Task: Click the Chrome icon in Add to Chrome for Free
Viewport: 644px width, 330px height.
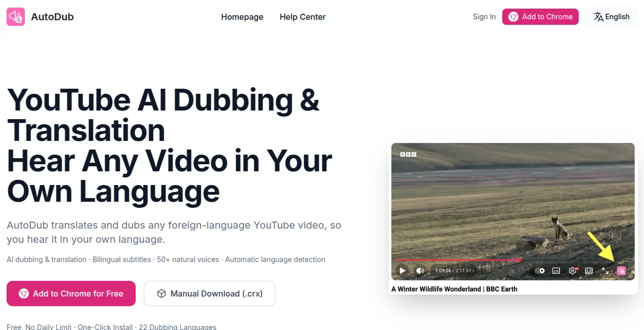Action: click(x=24, y=294)
